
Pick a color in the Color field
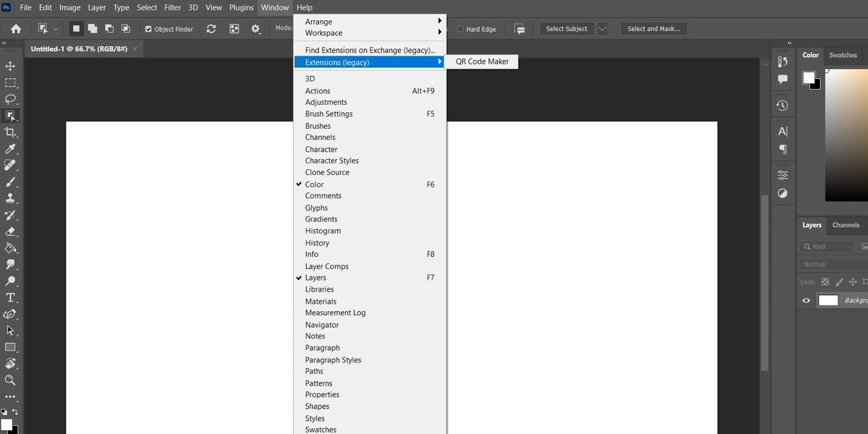(847, 134)
